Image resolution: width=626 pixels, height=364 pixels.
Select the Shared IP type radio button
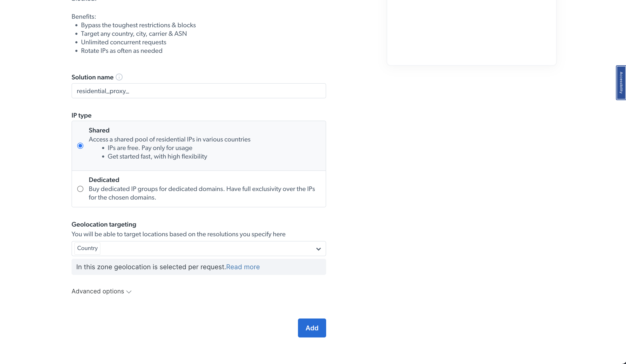80,146
